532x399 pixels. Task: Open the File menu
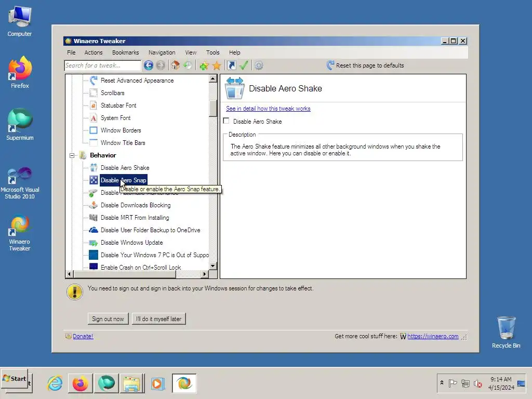coord(71,52)
